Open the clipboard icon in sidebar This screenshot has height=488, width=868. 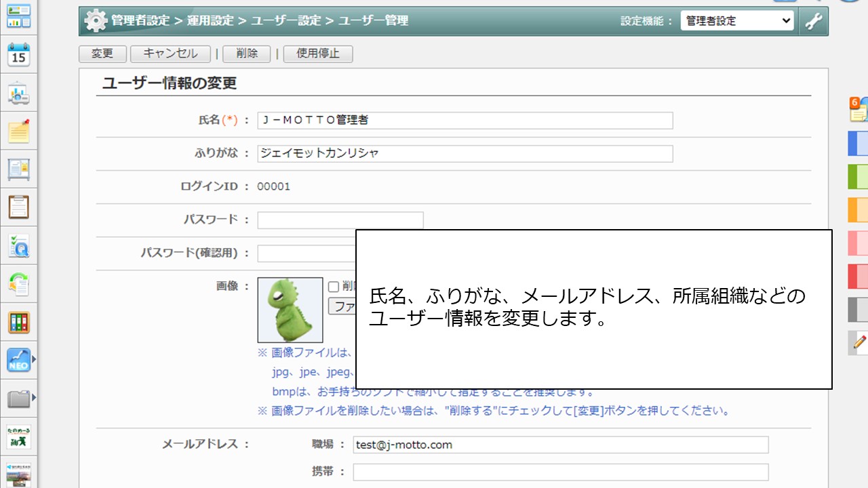click(x=18, y=207)
